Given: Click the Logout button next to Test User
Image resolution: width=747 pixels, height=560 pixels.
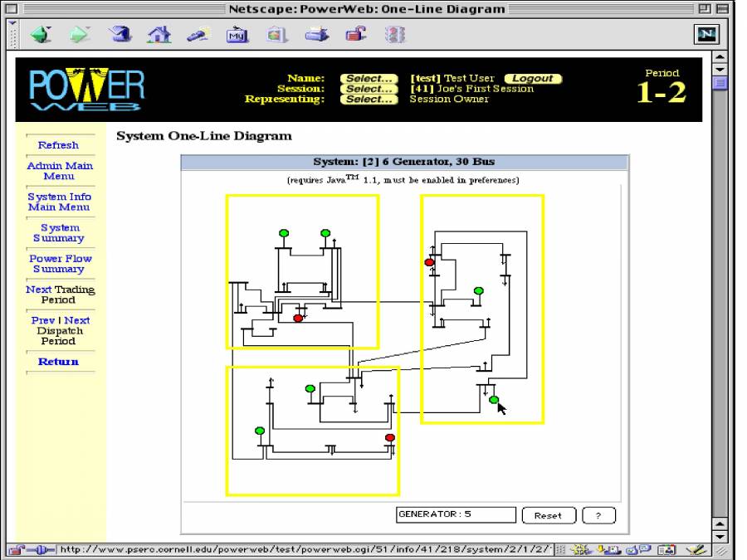Looking at the screenshot, I should point(532,77).
